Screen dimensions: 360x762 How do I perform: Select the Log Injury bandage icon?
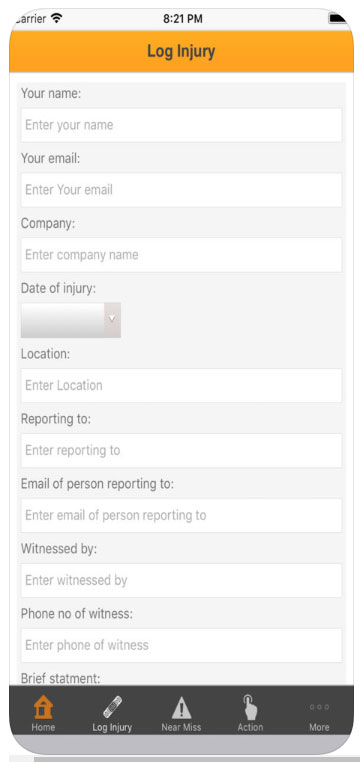coord(112,707)
